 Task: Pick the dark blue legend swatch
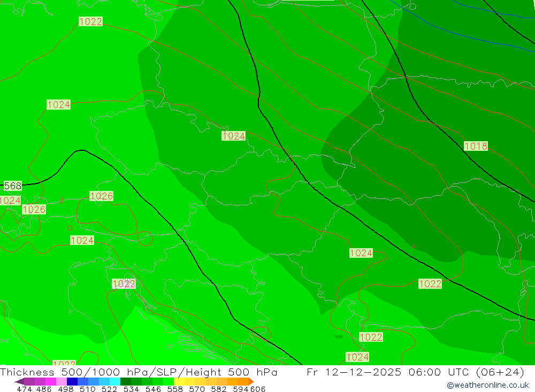coord(72,381)
